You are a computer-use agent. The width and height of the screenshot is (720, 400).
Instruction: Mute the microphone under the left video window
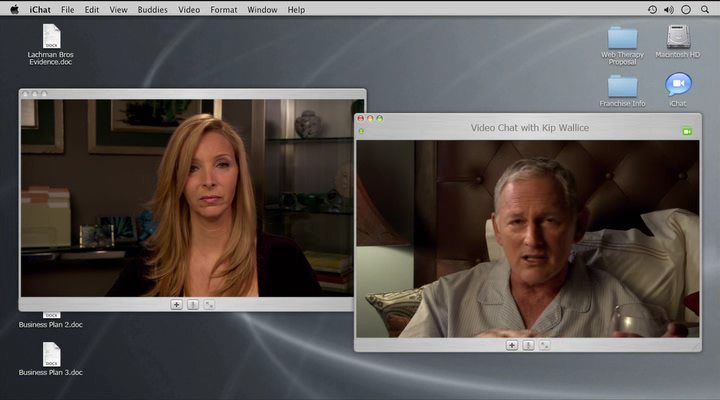[193, 304]
